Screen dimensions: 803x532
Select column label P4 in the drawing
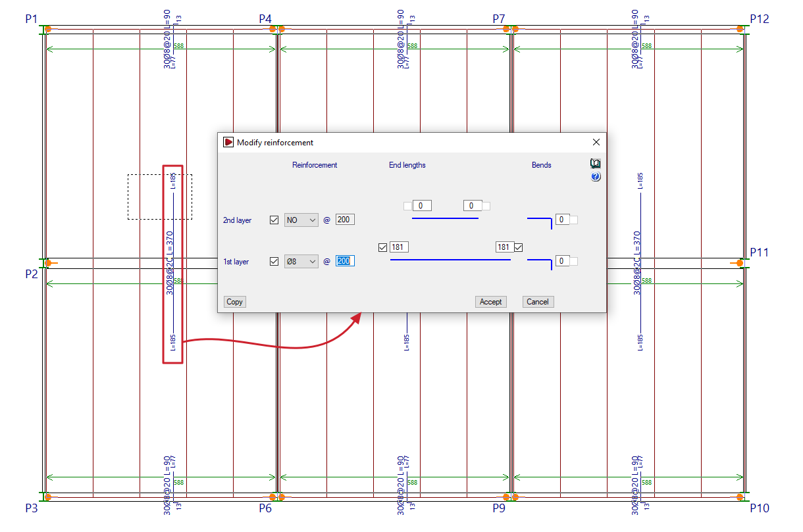[x=265, y=19]
